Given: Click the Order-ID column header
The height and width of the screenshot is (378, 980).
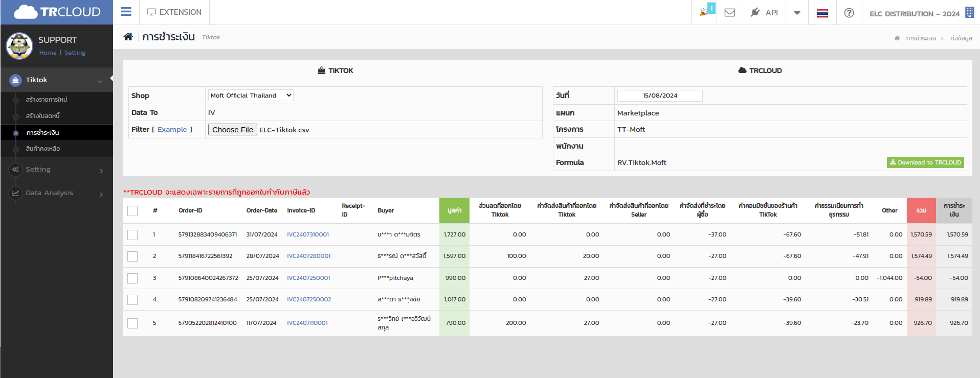Looking at the screenshot, I should tap(190, 210).
